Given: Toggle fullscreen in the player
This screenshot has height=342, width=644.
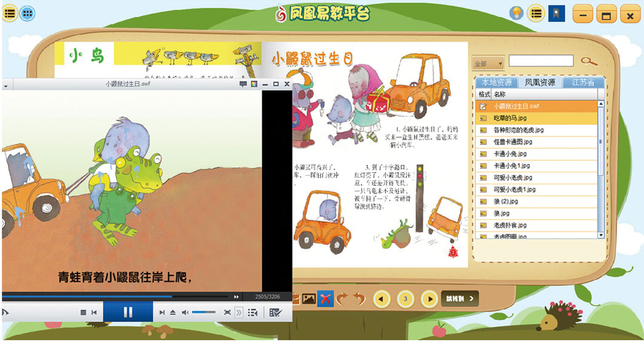Looking at the screenshot, I should (227, 313).
